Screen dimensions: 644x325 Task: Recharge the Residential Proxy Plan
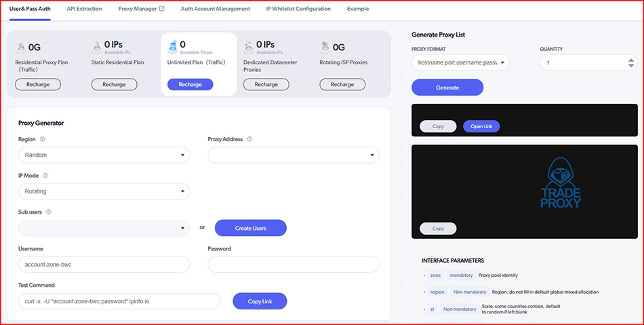point(38,84)
